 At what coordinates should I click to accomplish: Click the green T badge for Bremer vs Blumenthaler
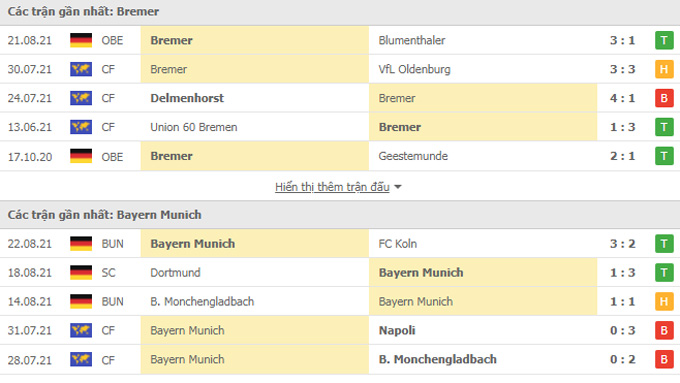(664, 40)
